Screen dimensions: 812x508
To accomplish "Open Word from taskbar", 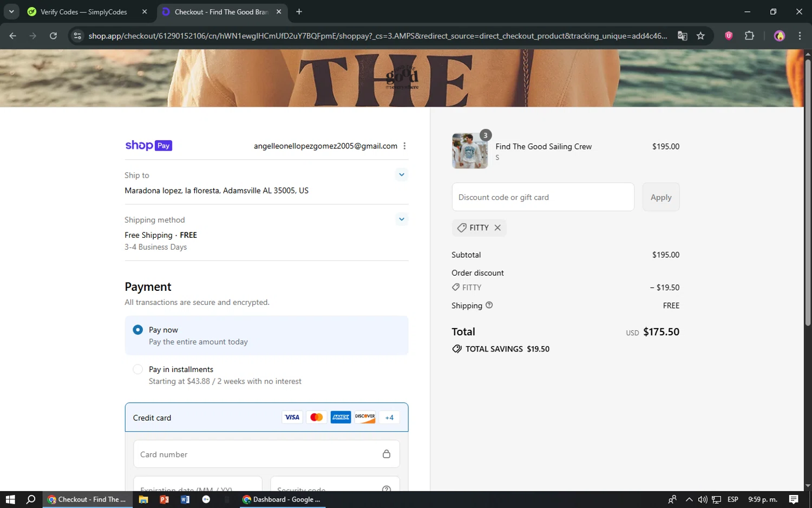I will pyautogui.click(x=185, y=499).
